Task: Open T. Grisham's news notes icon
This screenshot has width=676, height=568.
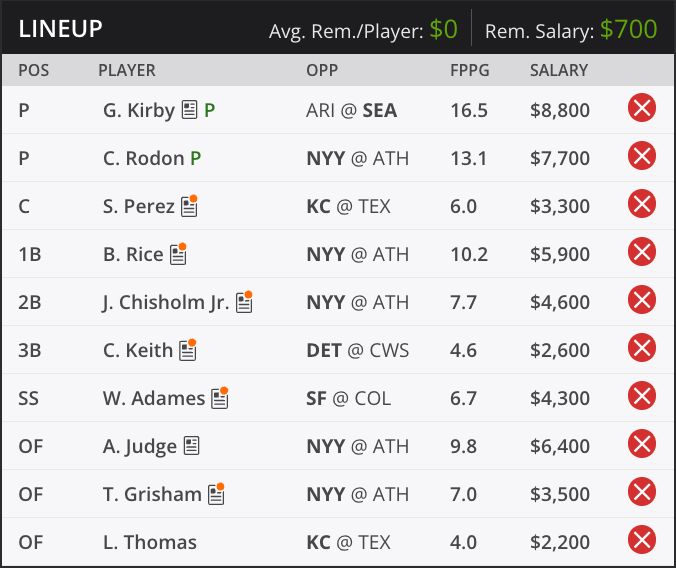Action: [x=216, y=493]
